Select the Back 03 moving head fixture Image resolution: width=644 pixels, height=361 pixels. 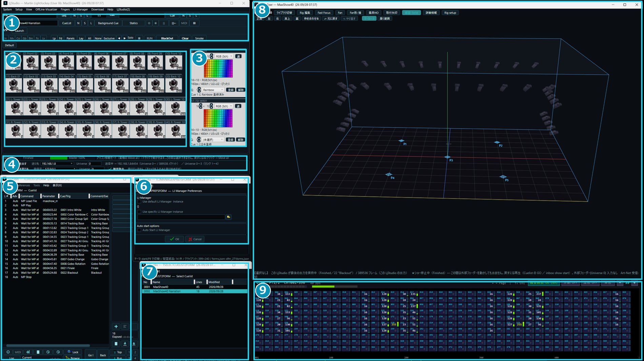pos(48,85)
